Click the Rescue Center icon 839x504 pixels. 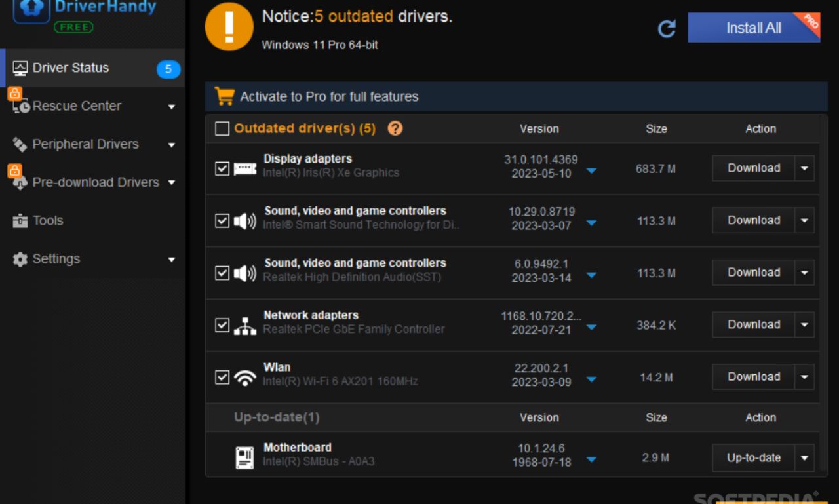(x=21, y=106)
